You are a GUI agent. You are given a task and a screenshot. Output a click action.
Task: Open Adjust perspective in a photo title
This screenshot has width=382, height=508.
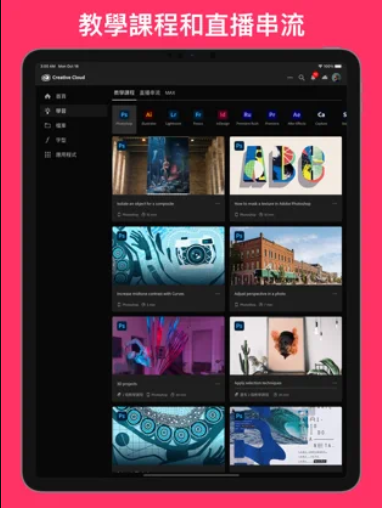pos(260,294)
